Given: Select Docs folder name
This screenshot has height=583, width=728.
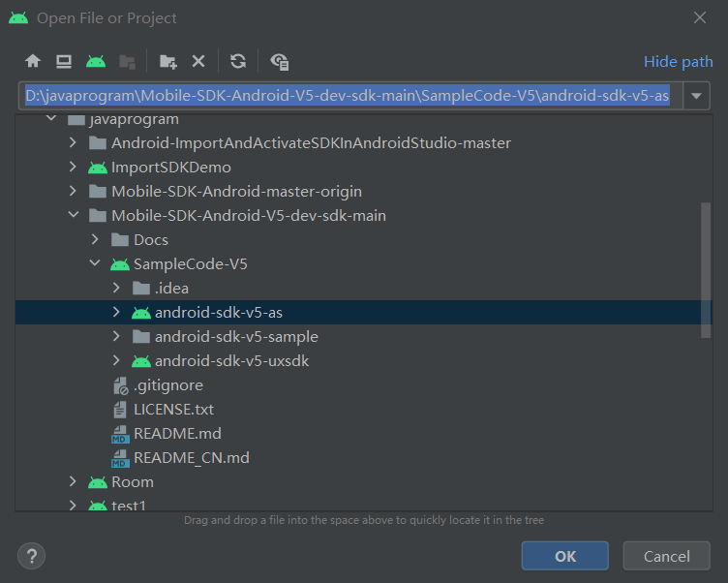Looking at the screenshot, I should [x=151, y=240].
